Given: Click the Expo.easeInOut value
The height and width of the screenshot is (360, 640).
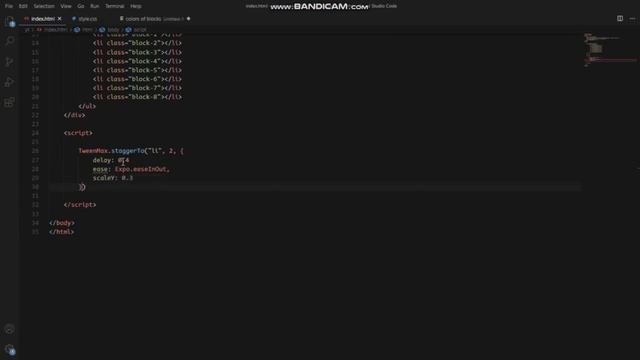Looking at the screenshot, I should pyautogui.click(x=140, y=169).
